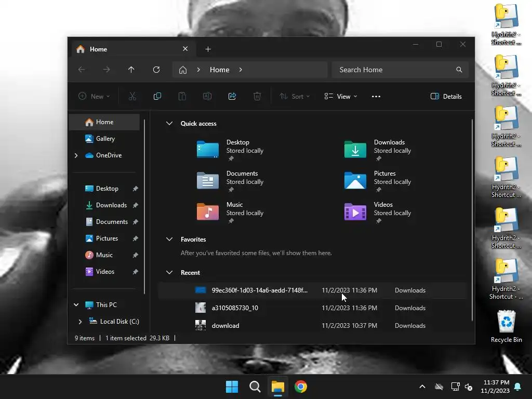The height and width of the screenshot is (399, 532).
Task: Open Music folder in Quick access
Action: [x=230, y=212]
